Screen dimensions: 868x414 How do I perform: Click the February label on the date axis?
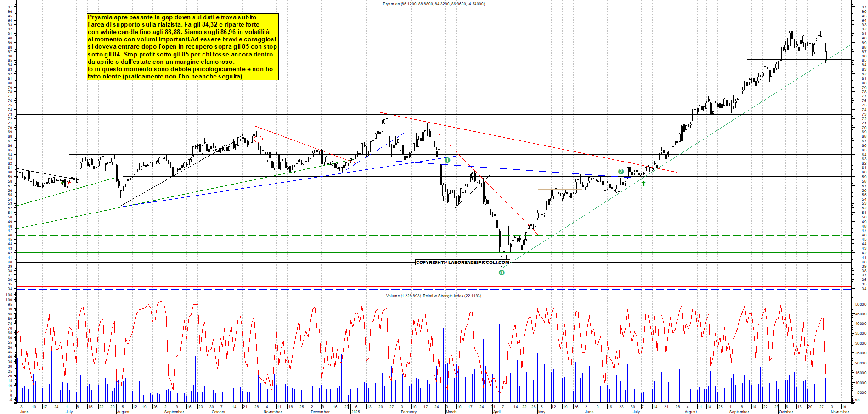click(408, 410)
